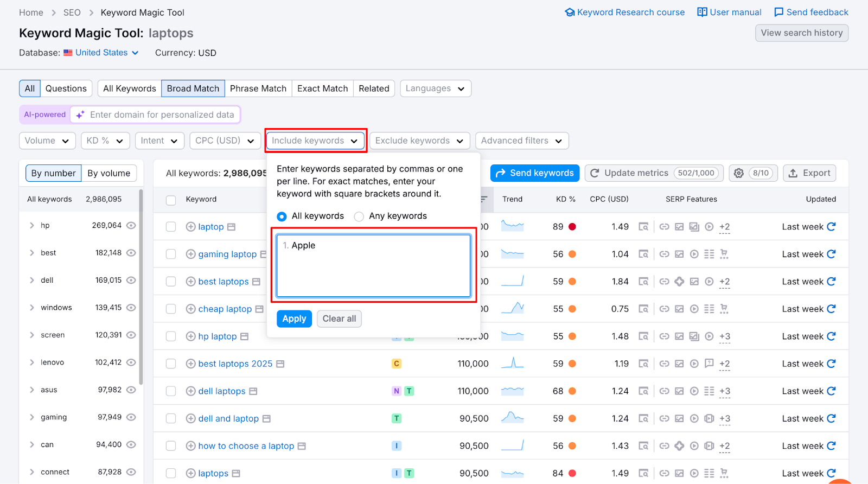Click the plus icon for dell and laptop
Screen dimensions: 868x484
point(190,418)
